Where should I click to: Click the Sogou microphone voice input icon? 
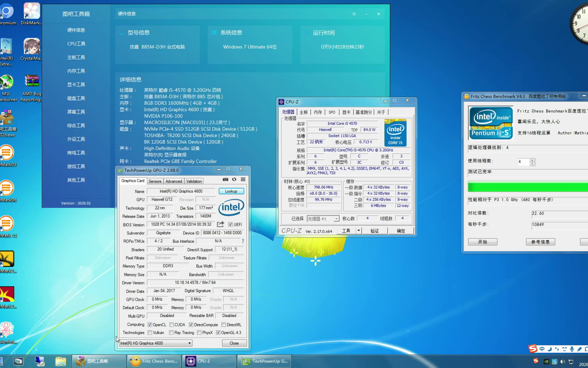[572, 349]
